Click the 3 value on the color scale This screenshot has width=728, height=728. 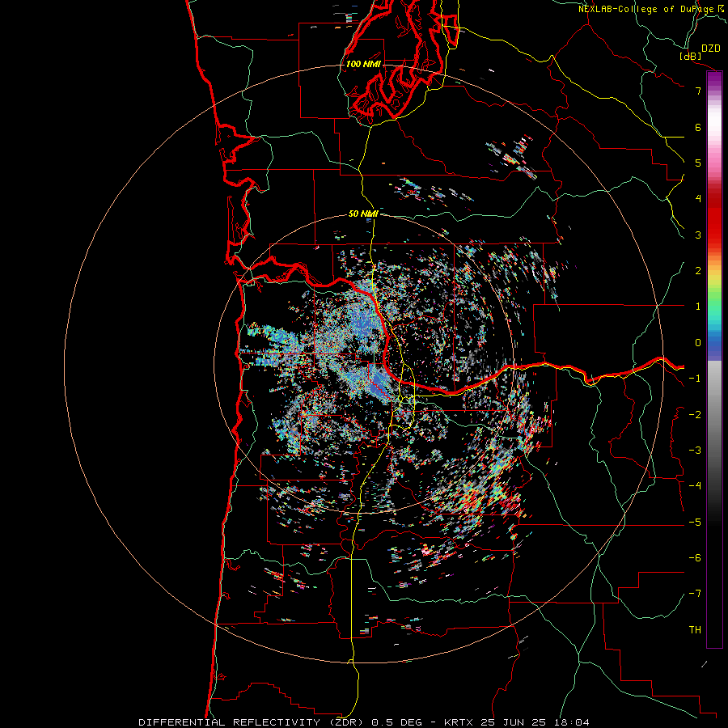pos(698,235)
